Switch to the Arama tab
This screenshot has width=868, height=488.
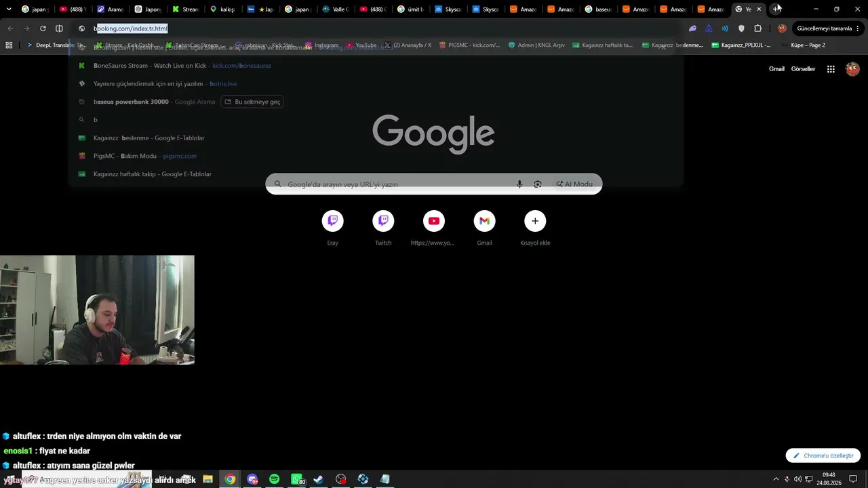click(x=110, y=9)
